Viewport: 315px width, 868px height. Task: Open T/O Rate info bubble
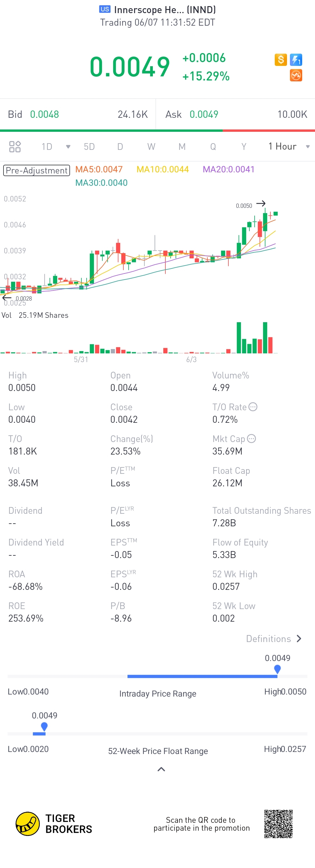point(253,407)
